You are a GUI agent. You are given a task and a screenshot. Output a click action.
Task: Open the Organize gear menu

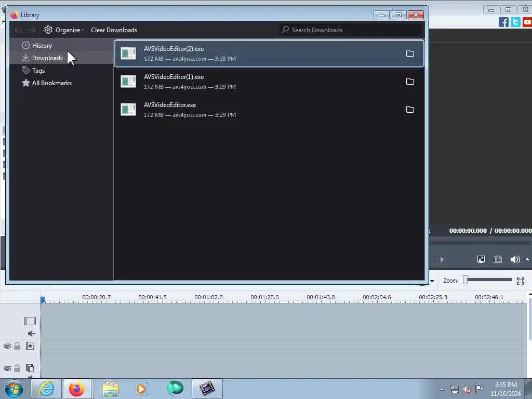[x=64, y=30]
